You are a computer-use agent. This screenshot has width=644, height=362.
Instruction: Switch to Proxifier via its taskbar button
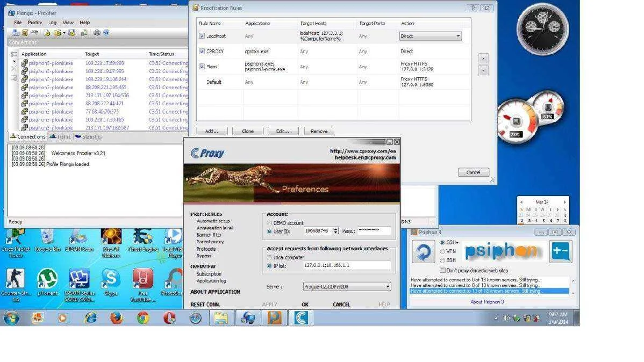click(x=248, y=318)
